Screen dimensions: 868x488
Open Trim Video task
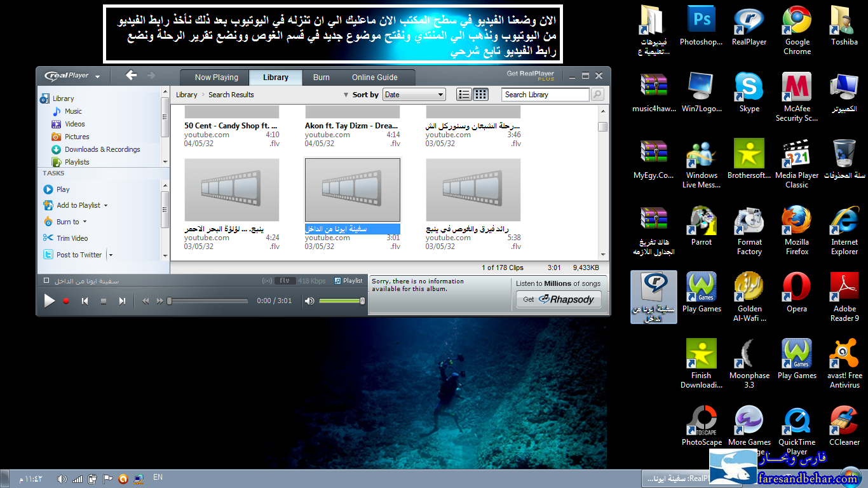coord(72,238)
